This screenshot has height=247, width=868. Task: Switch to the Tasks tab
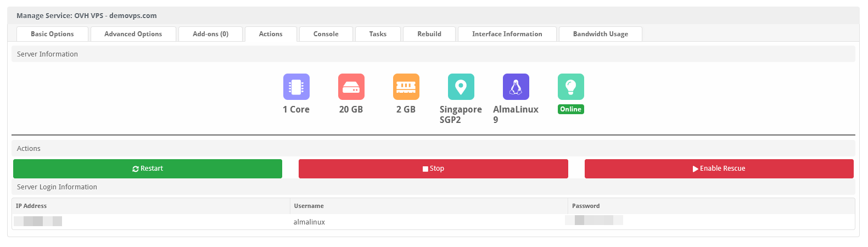pyautogui.click(x=378, y=34)
